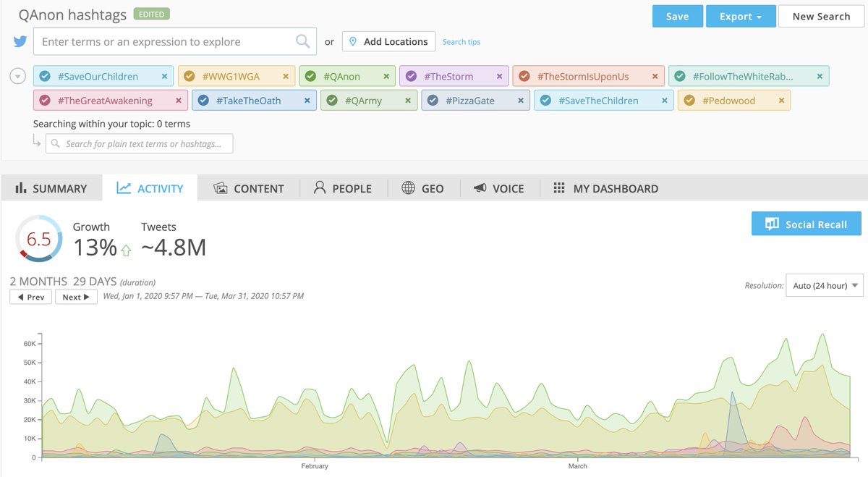Click the March marker on chart axis

(577, 466)
